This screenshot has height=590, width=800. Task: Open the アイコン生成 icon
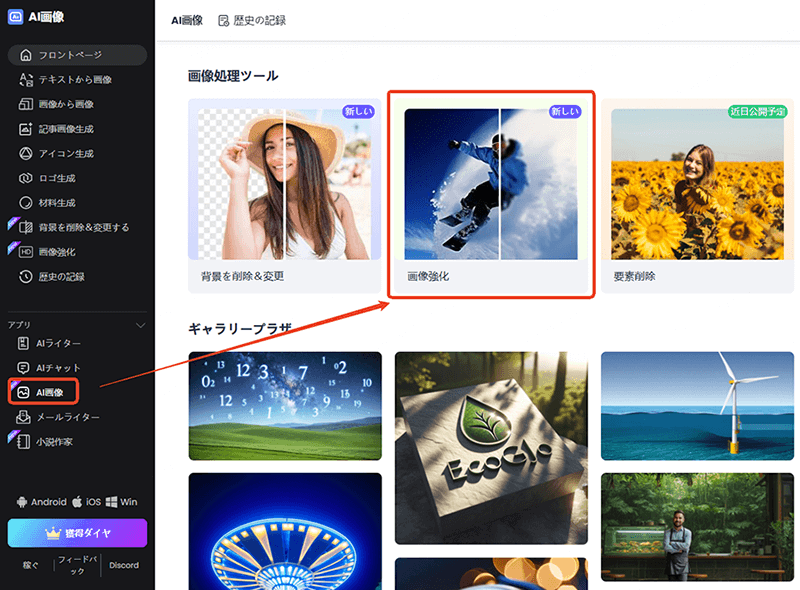(x=26, y=153)
